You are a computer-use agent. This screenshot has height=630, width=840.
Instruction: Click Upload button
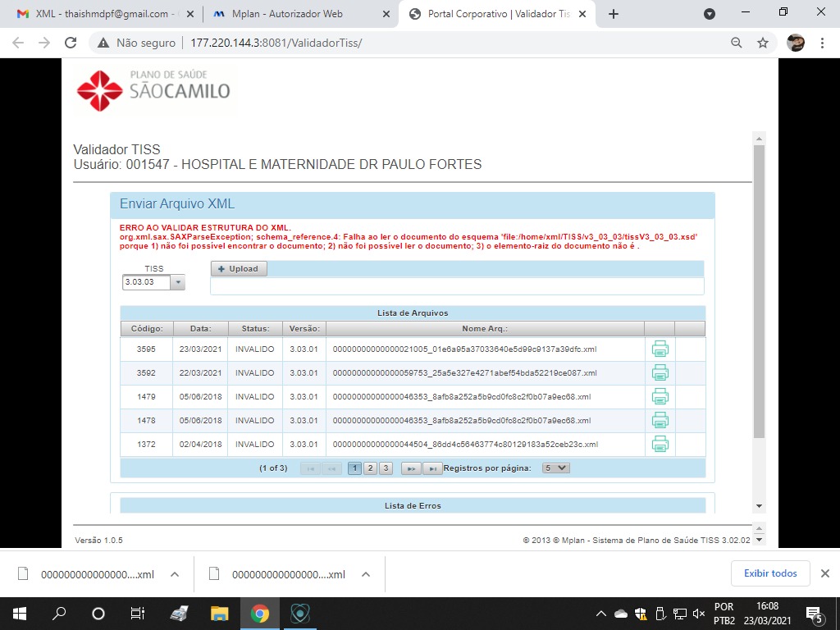click(239, 269)
